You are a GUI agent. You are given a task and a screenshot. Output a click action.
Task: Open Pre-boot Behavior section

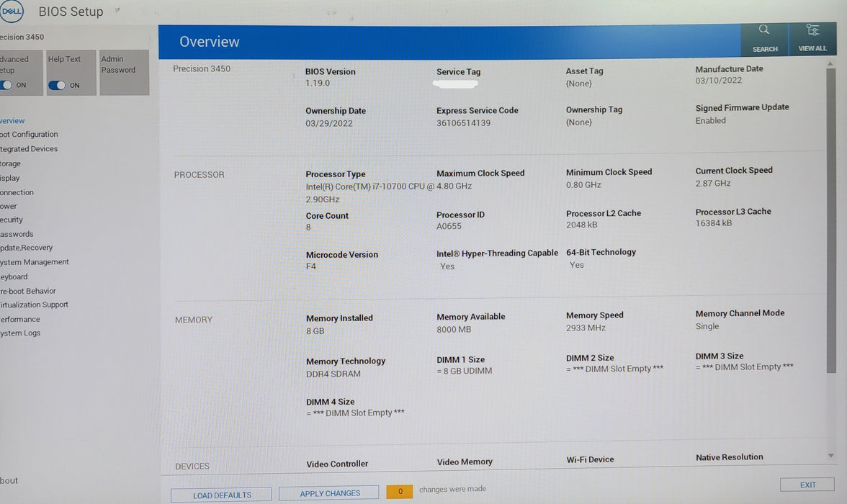[x=28, y=291]
